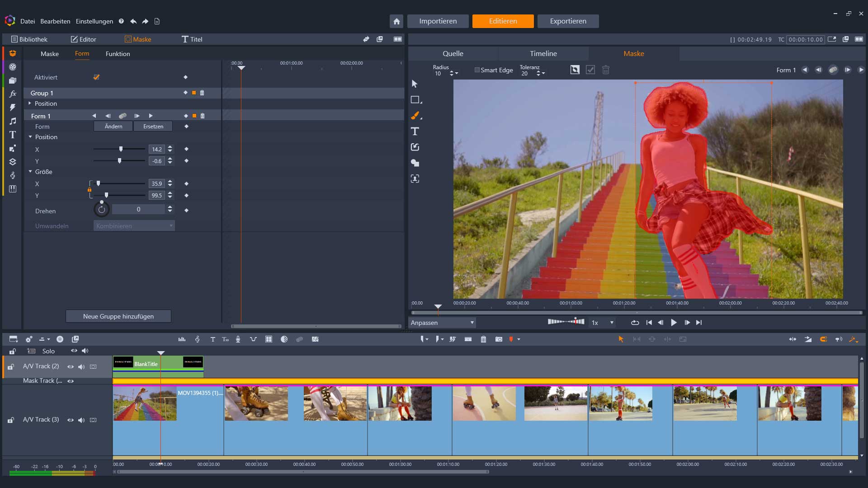Expand the Position section under Group 1
Viewport: 868px width, 488px height.
(x=30, y=103)
